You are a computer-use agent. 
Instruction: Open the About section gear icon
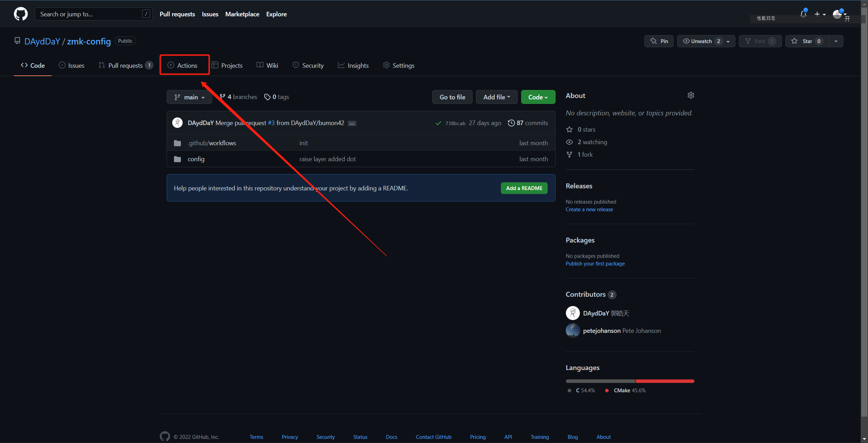(x=691, y=95)
